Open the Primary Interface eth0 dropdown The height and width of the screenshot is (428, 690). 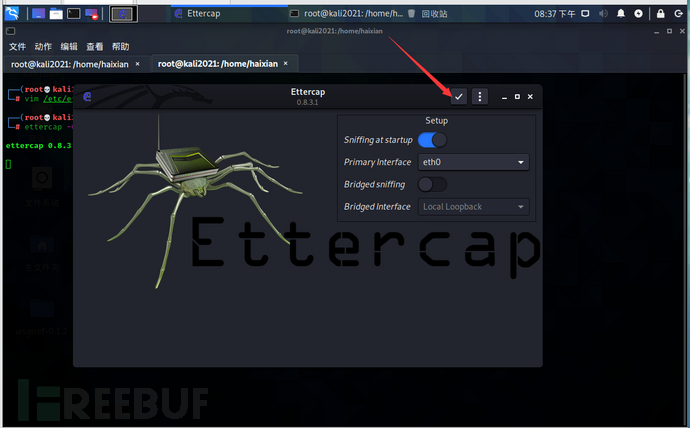point(473,162)
